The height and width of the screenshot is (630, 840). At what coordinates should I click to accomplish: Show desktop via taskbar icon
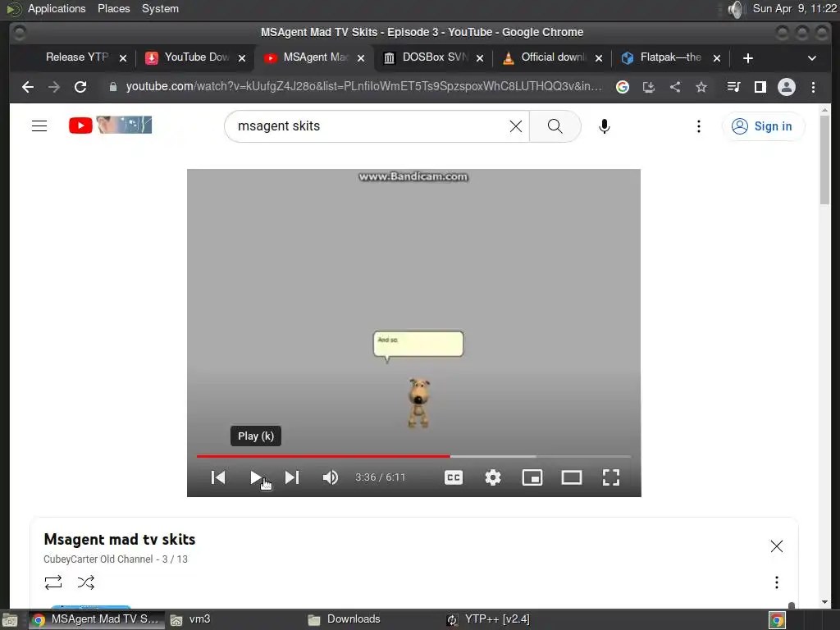click(x=10, y=620)
